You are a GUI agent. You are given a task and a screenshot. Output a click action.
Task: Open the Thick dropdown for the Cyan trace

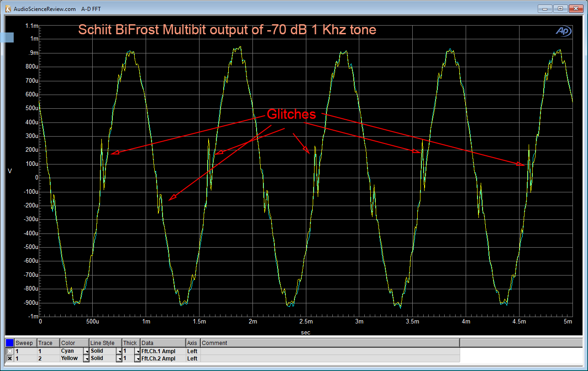[137, 351]
